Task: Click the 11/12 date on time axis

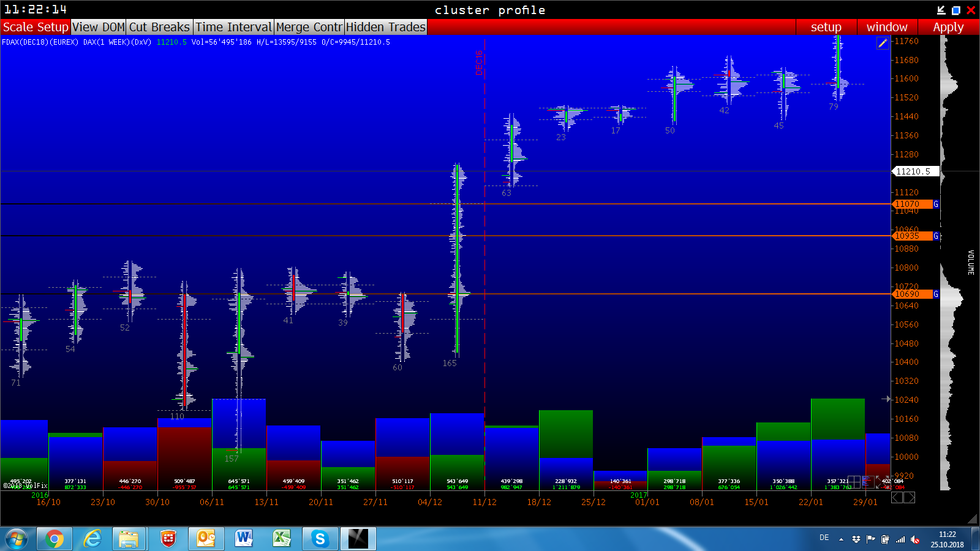Action: (484, 502)
